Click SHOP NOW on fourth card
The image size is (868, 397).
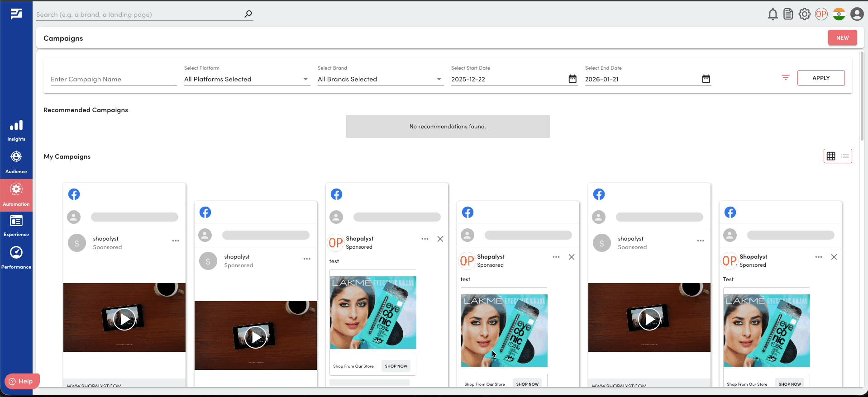(x=527, y=384)
